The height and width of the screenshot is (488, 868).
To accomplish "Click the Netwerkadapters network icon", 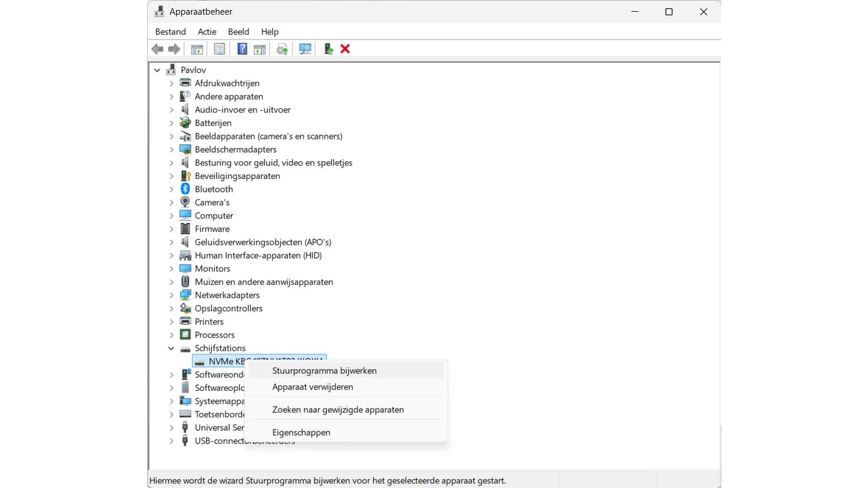I will click(x=185, y=295).
